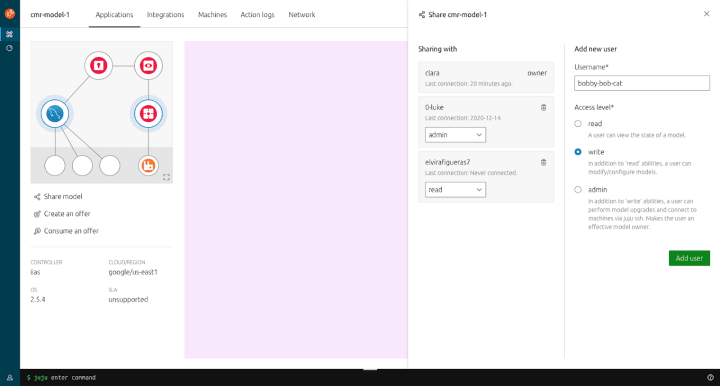Click the icon beside Create an offer
This screenshot has height=386, width=720.
click(x=37, y=214)
